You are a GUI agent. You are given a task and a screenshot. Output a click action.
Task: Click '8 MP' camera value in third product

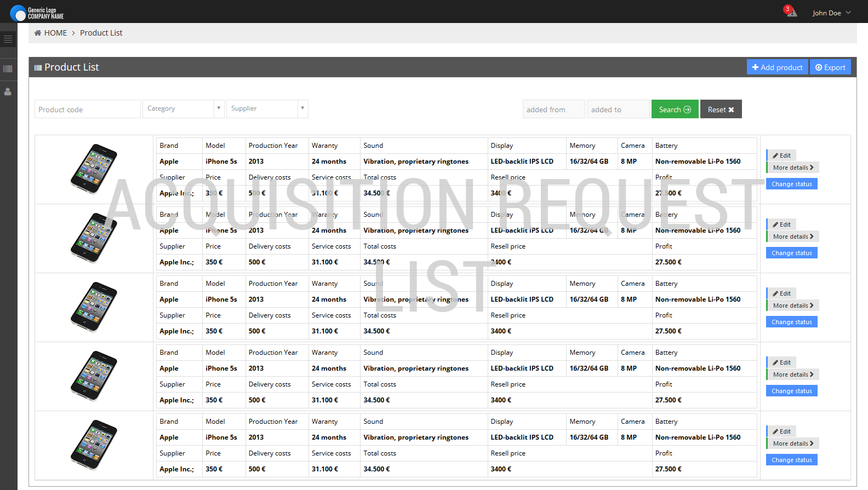629,299
